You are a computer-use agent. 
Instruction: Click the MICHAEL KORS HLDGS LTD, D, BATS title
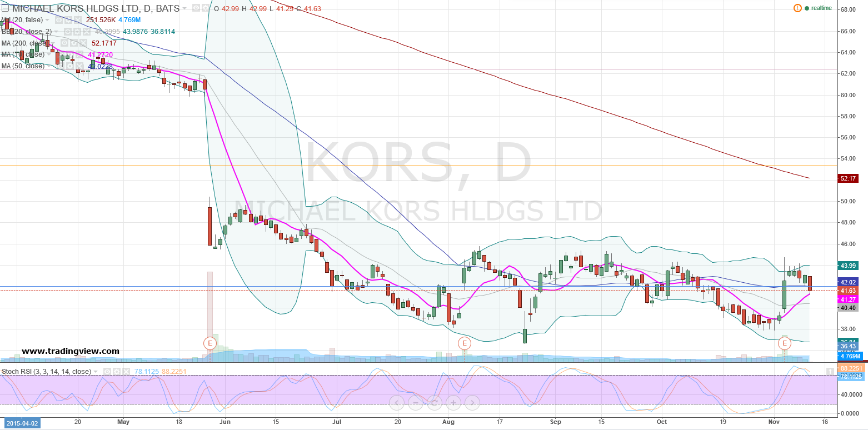click(96, 9)
